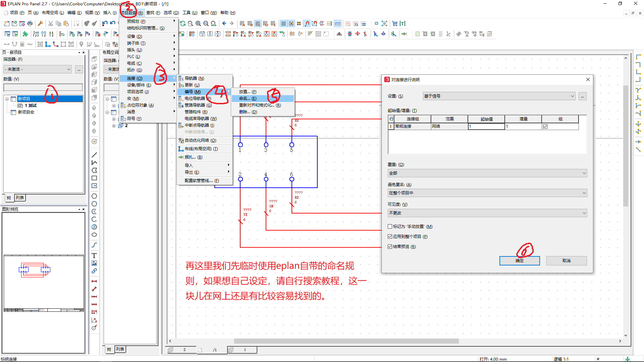Uncheck 应用到整个项目 in the dialog
644x362 pixels.
click(x=389, y=236)
